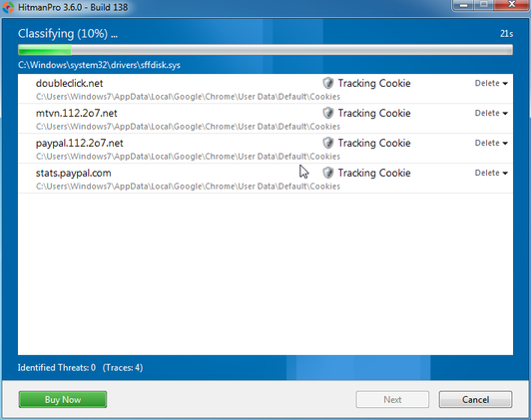Select the doubleclick.net entry name
The height and width of the screenshot is (420, 531).
[70, 83]
